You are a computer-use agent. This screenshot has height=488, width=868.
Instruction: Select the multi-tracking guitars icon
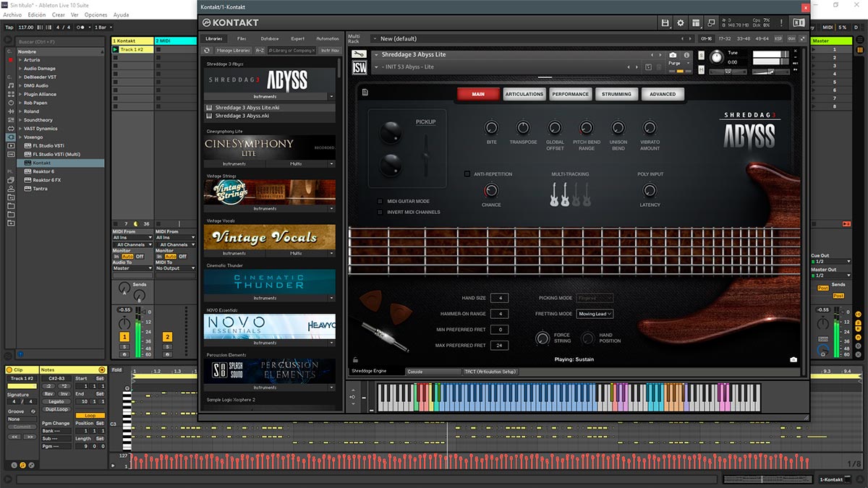570,194
